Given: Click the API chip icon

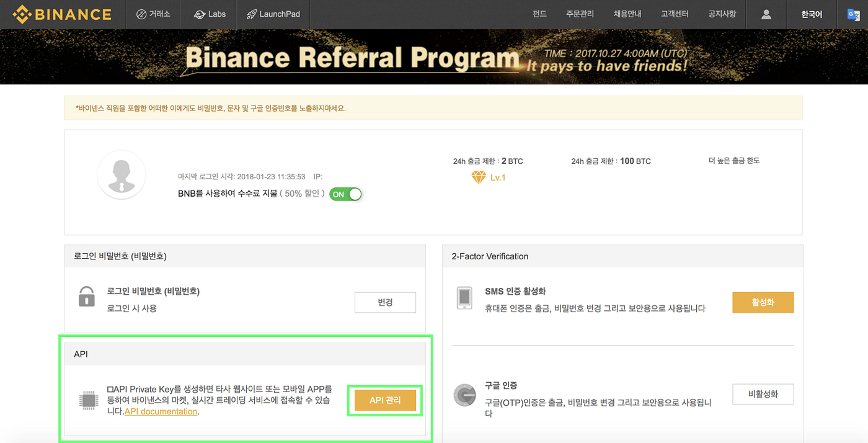Looking at the screenshot, I should click(x=89, y=401).
